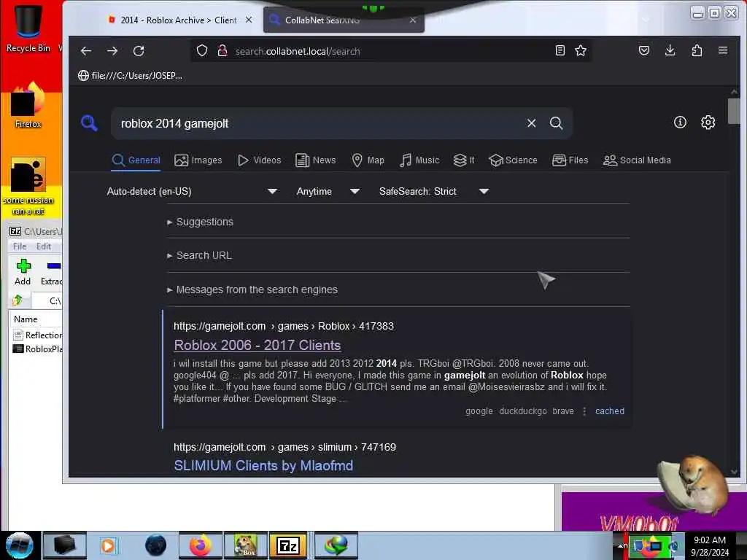This screenshot has width=747, height=560.
Task: Open the Firefox downloads panel
Action: (670, 50)
